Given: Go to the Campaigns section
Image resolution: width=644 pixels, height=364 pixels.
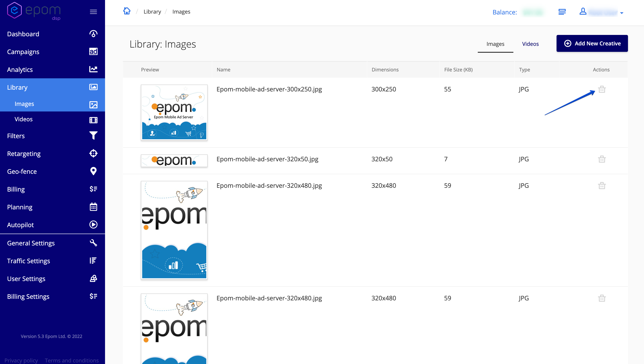Looking at the screenshot, I should coord(23,52).
